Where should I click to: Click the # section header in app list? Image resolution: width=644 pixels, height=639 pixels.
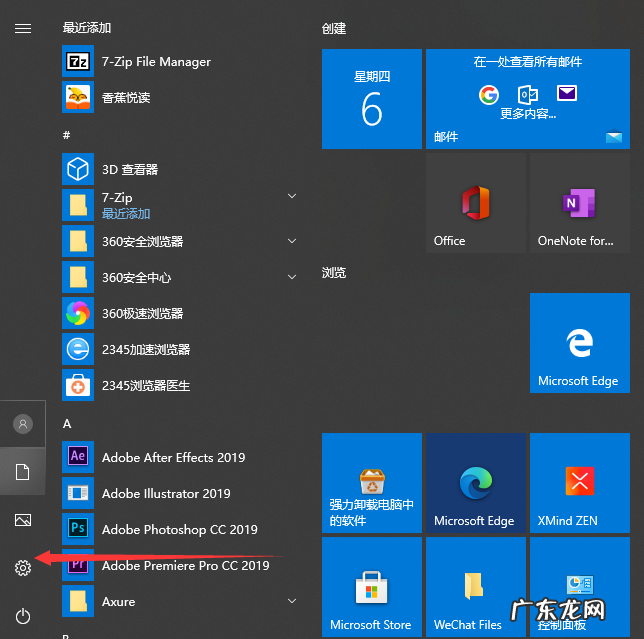[67, 134]
